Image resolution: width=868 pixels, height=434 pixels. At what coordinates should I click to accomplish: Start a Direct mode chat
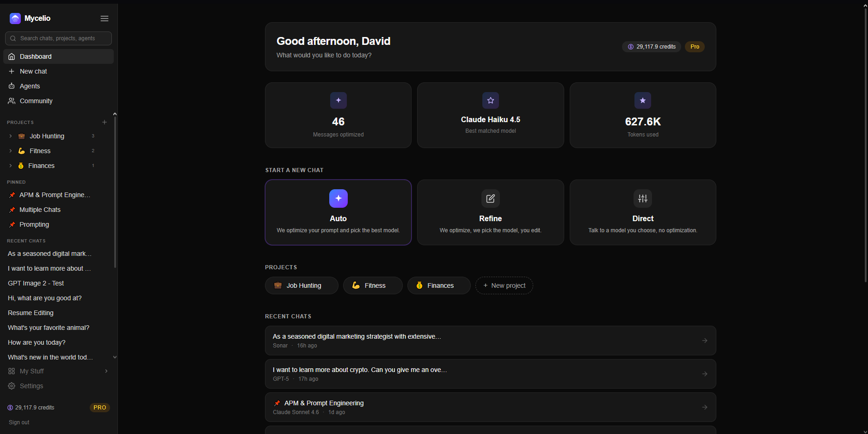(x=643, y=212)
